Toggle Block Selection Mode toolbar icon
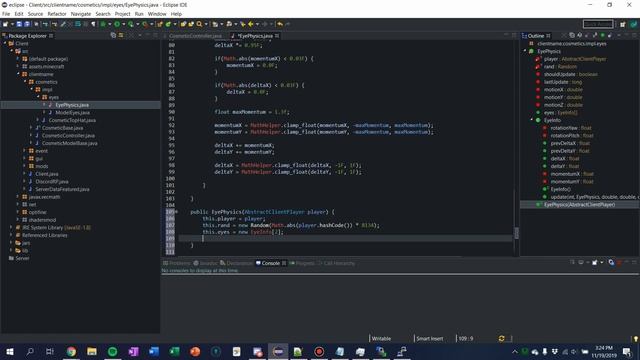Screen dimensions: 640x360 (x=85, y=24)
